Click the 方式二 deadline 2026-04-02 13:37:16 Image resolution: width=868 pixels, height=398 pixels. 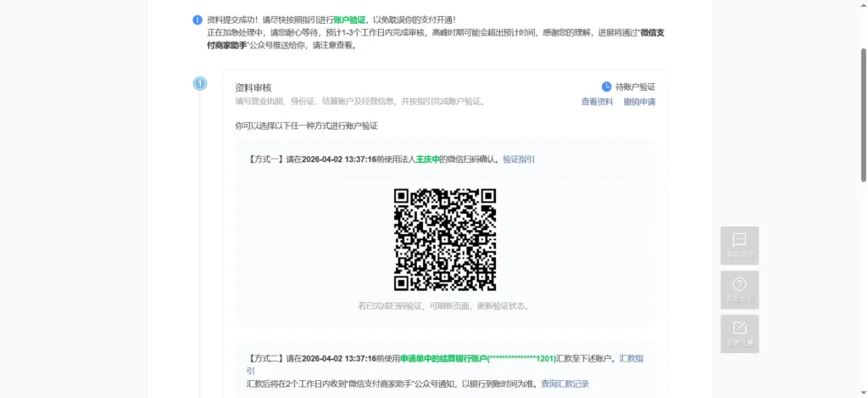pos(339,359)
